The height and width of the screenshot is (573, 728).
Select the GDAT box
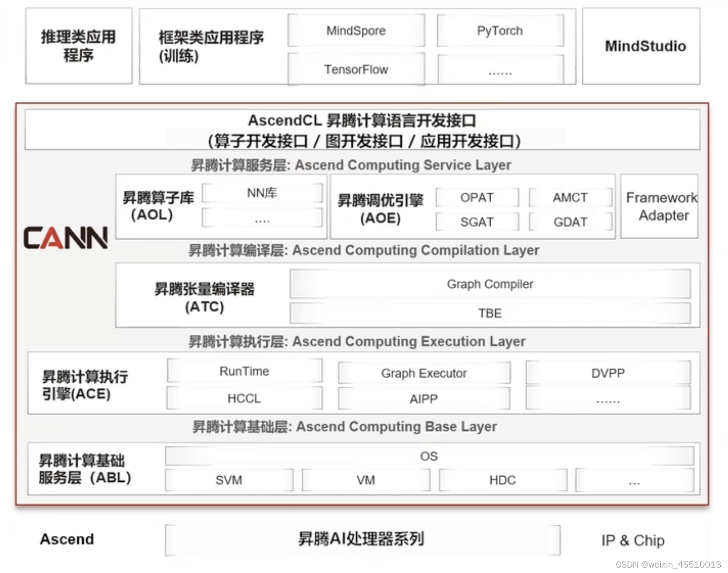click(x=570, y=222)
